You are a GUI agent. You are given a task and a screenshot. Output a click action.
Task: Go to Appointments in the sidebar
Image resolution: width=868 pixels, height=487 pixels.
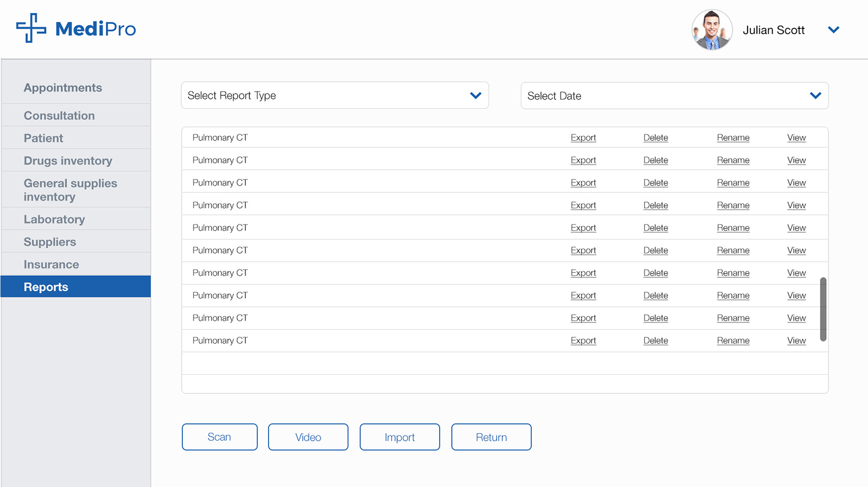62,88
